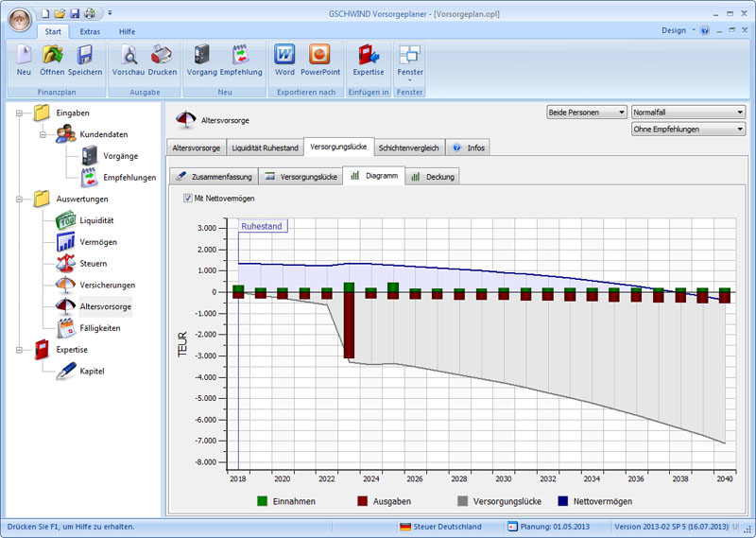Open the Beide Personen dropdown
This screenshot has width=756, height=538.
click(x=586, y=112)
